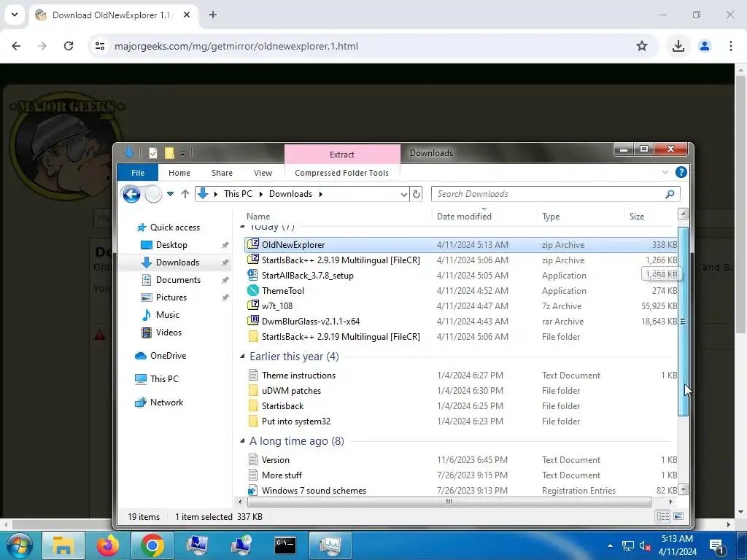Viewport: 747px width, 560px height.
Task: Click the New folder quick access icon
Action: 169,153
